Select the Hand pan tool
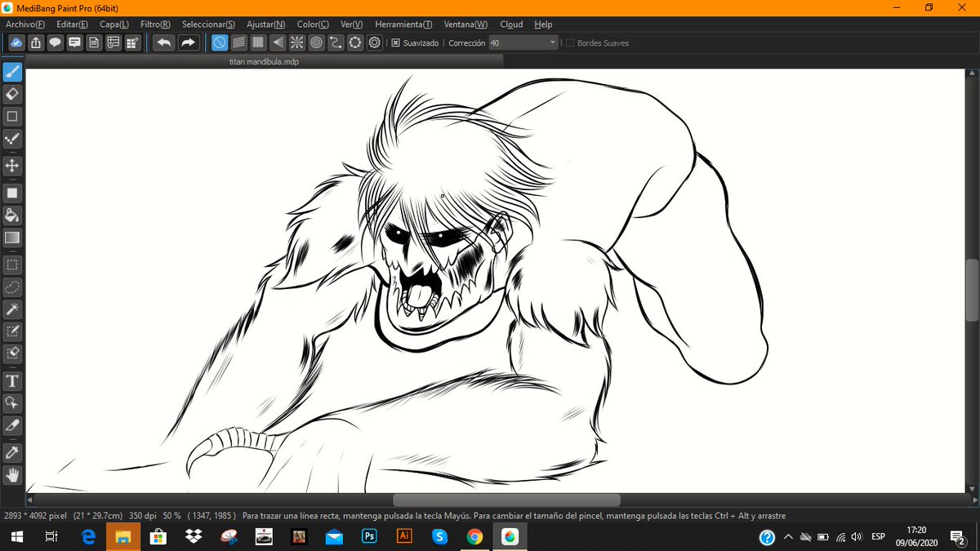The image size is (980, 551). coord(12,474)
